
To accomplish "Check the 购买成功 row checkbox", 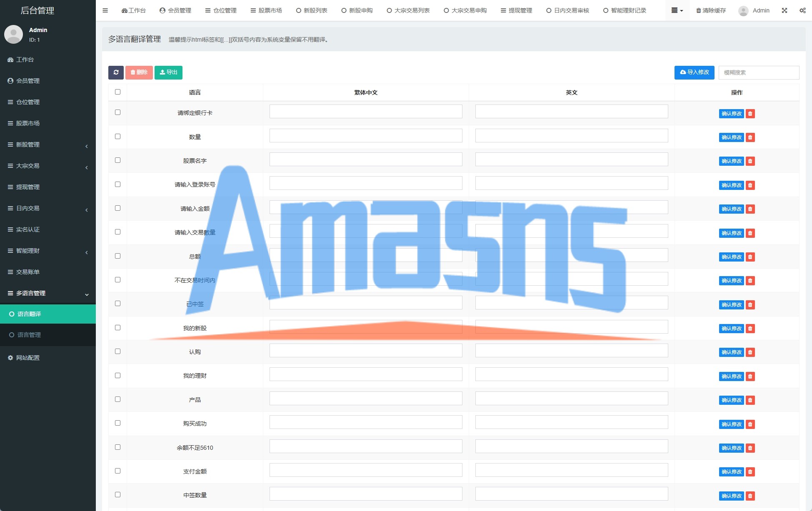I will point(118,423).
